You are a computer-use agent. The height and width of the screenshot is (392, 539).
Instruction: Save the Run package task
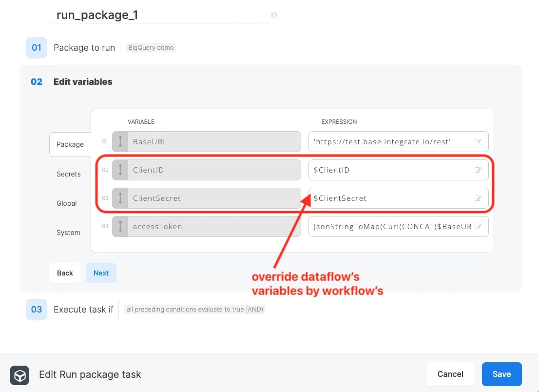[502, 374]
